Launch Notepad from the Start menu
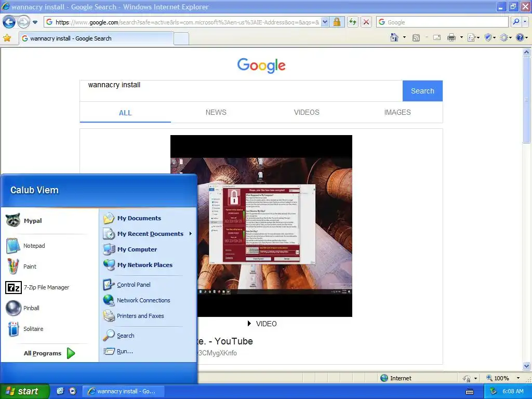The width and height of the screenshot is (532, 399). pyautogui.click(x=49, y=246)
